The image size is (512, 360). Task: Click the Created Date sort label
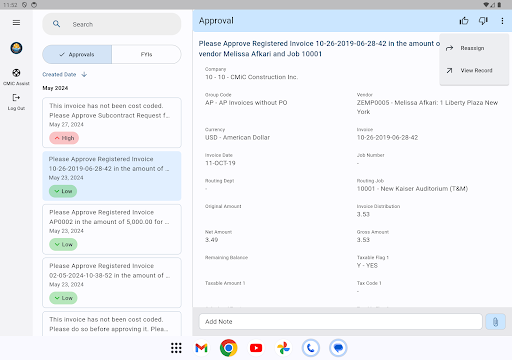[59, 74]
